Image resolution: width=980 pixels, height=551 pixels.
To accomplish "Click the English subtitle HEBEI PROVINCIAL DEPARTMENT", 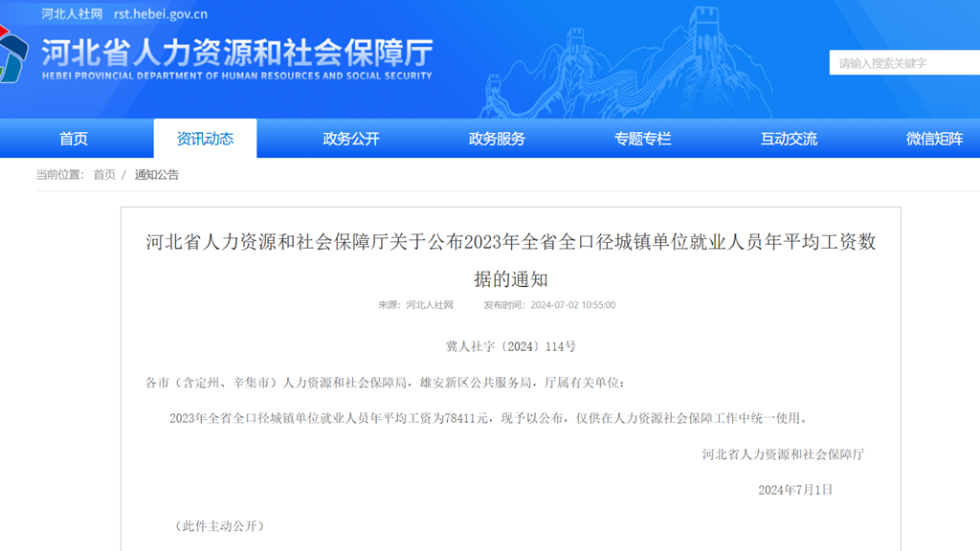I will tap(237, 76).
